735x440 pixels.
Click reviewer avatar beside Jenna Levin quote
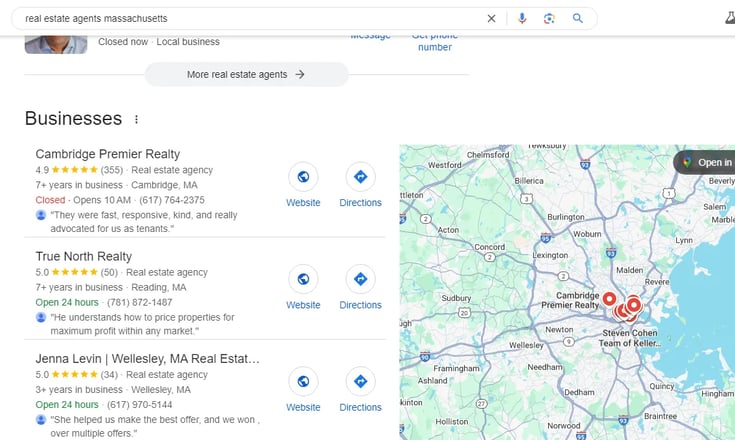(41, 419)
